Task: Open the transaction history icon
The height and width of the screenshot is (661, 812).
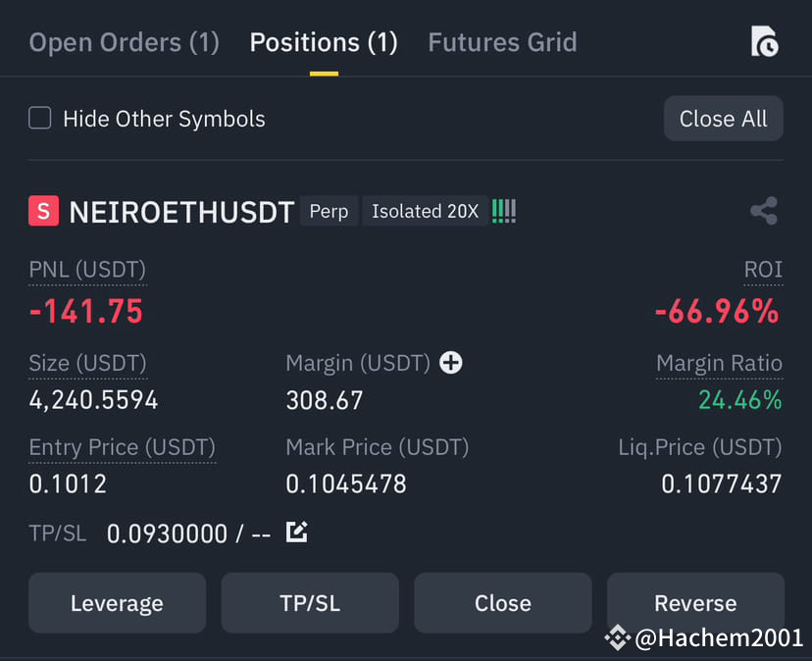Action: (x=764, y=42)
